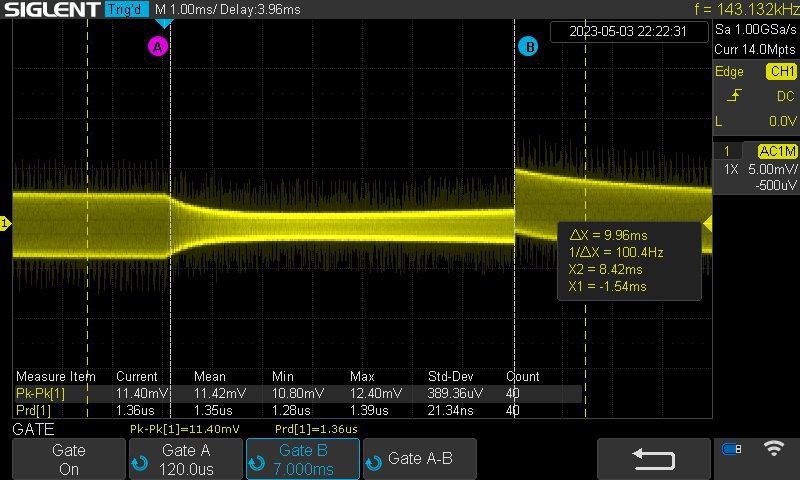This screenshot has width=800, height=480.
Task: Click the GATE menu title
Action: point(33,429)
